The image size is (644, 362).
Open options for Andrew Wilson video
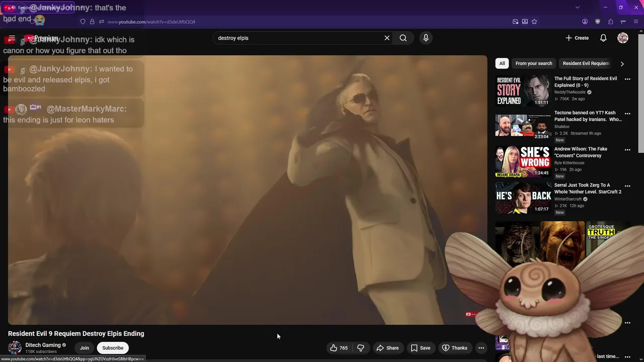point(627,150)
